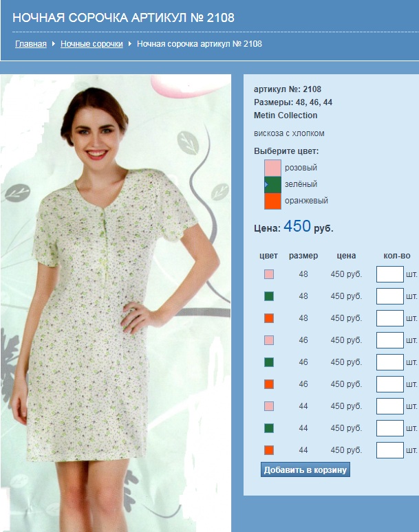Screen dimensions: 419x532
Task: Select quantity box for orange size 46
Action: tap(389, 384)
